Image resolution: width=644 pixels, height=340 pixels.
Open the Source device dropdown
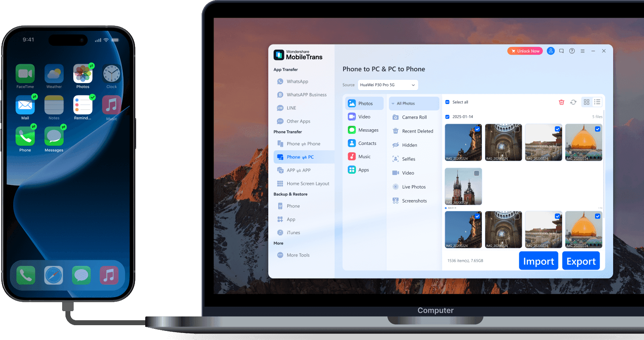(388, 85)
